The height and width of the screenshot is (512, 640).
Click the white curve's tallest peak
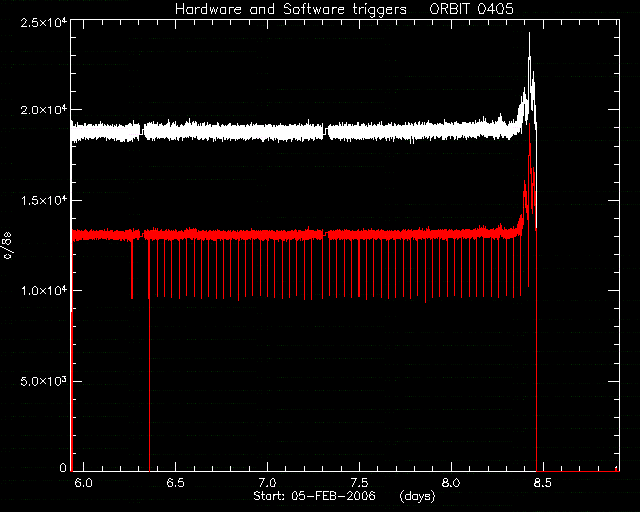[x=529, y=33]
